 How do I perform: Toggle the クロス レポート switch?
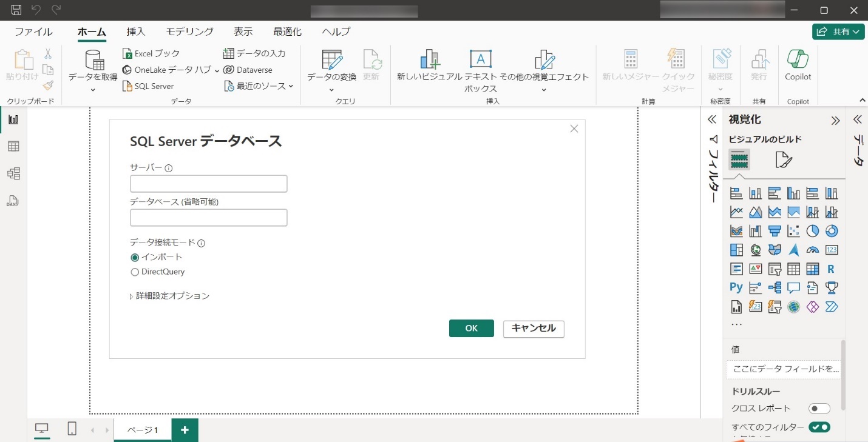tap(819, 409)
